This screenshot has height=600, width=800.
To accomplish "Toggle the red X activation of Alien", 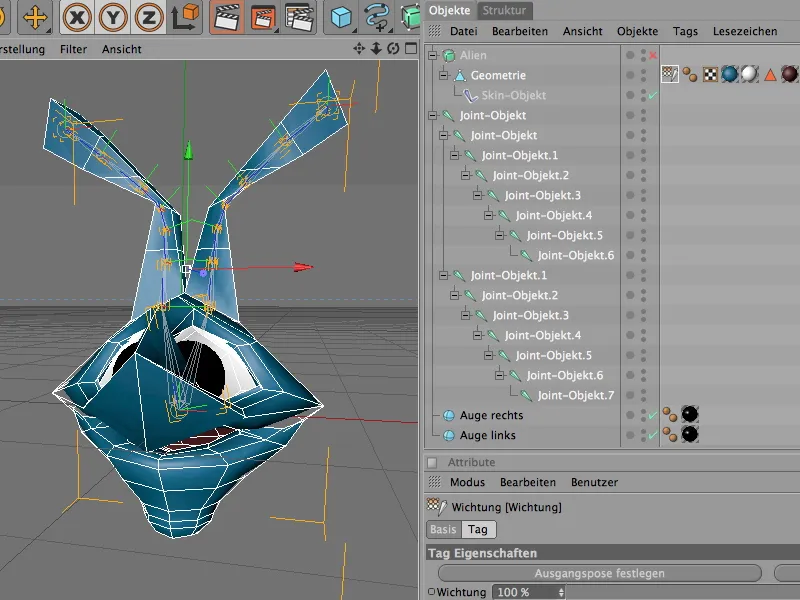I will tap(653, 55).
